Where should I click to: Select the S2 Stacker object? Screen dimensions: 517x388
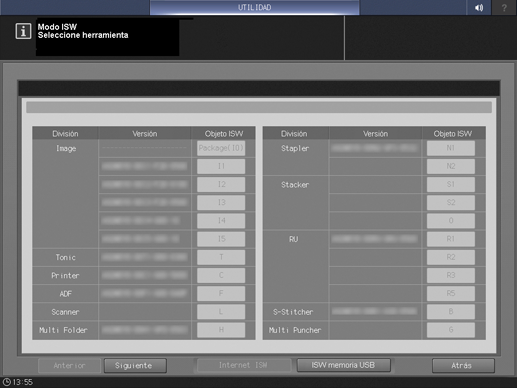(x=451, y=202)
